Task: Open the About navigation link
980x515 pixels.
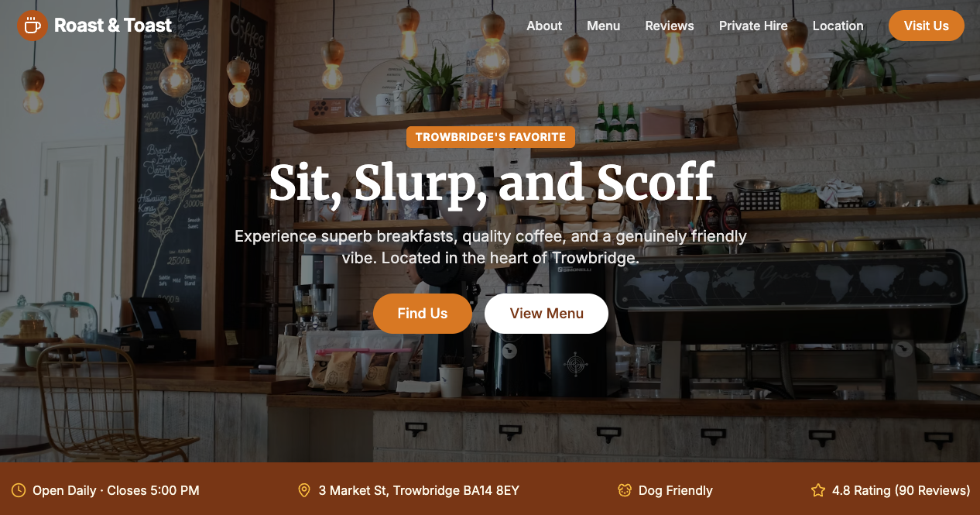Action: tap(544, 26)
